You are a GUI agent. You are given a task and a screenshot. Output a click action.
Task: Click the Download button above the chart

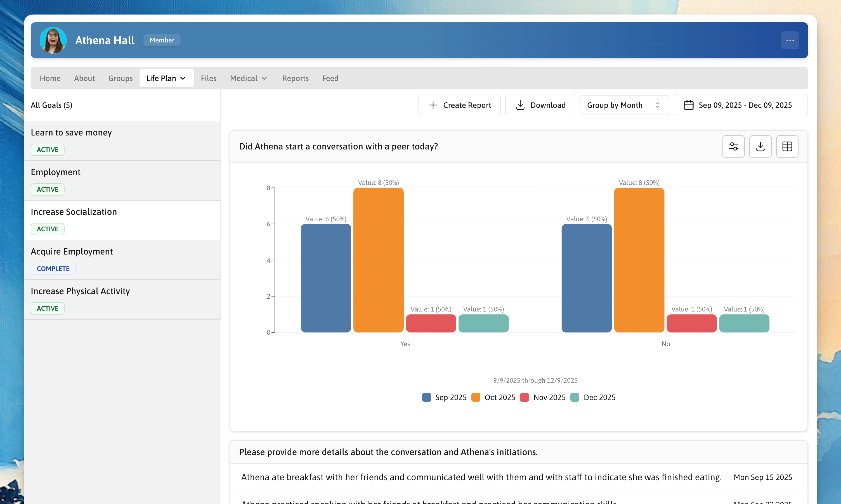[540, 105]
